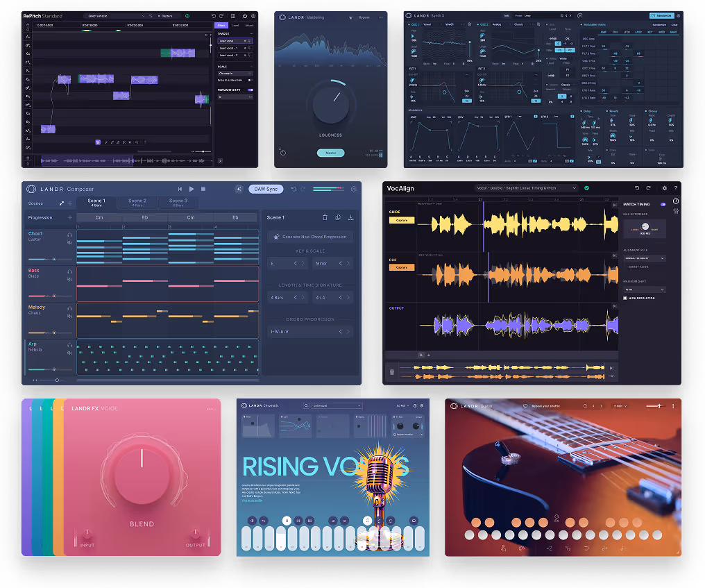Mute the Melody track
The width and height of the screenshot is (705, 588).
click(x=69, y=317)
